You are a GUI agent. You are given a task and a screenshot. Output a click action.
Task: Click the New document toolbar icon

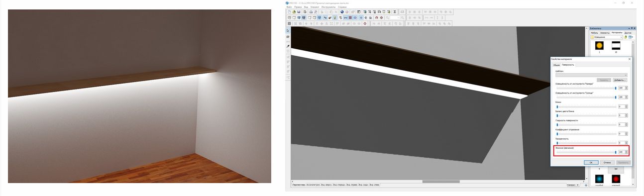pyautogui.click(x=289, y=12)
